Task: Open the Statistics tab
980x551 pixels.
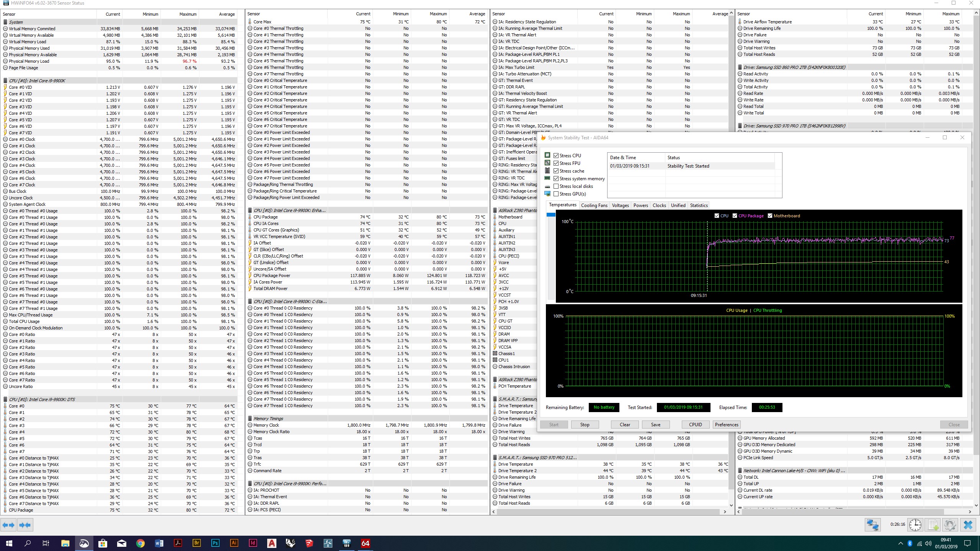Action: point(699,205)
